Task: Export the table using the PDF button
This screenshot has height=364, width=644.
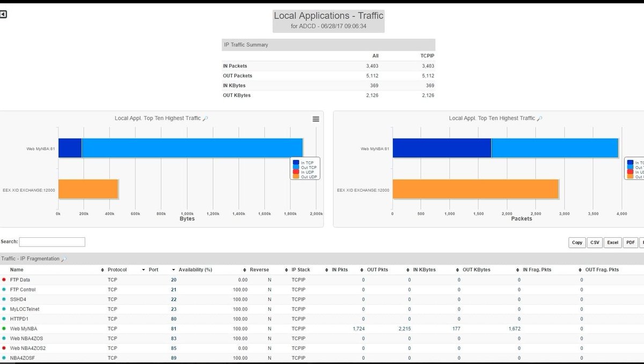Action: point(630,242)
